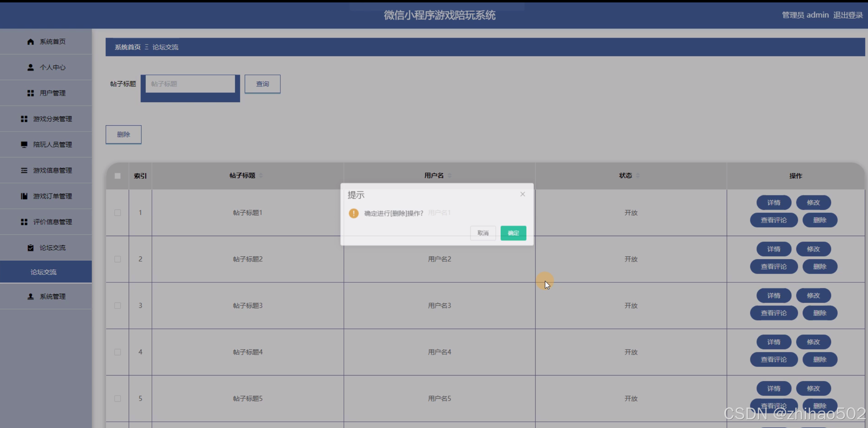Sort by 状态 column arrows

638,176
